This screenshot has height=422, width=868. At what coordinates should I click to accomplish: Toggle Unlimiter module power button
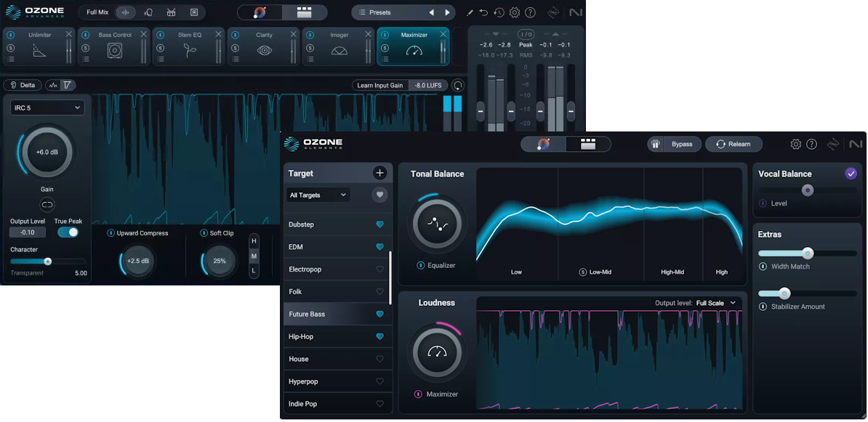(x=10, y=35)
